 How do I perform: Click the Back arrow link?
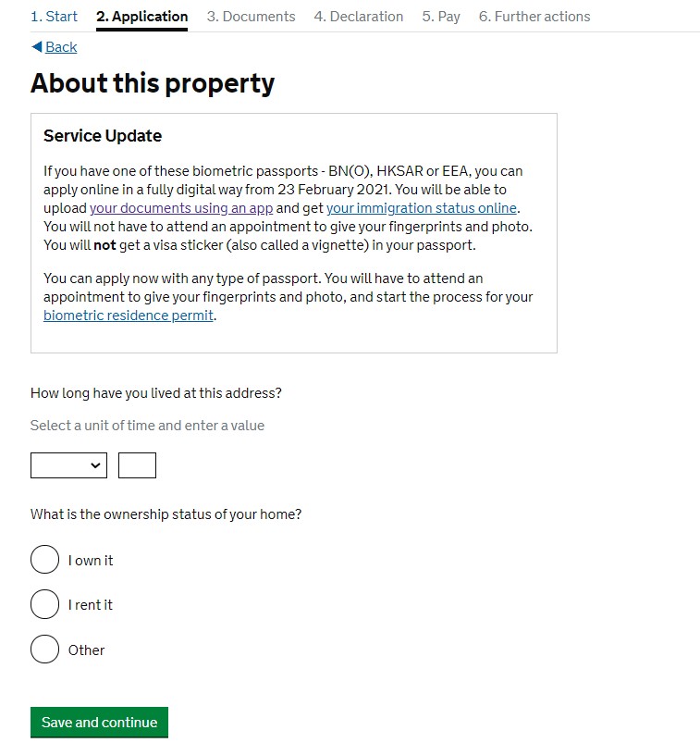click(37, 47)
